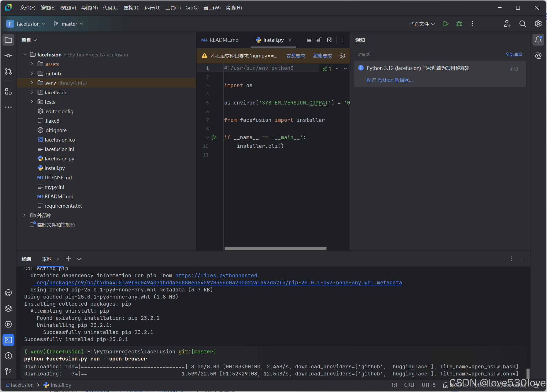Click the AI Assistant spiral icon

click(538, 56)
